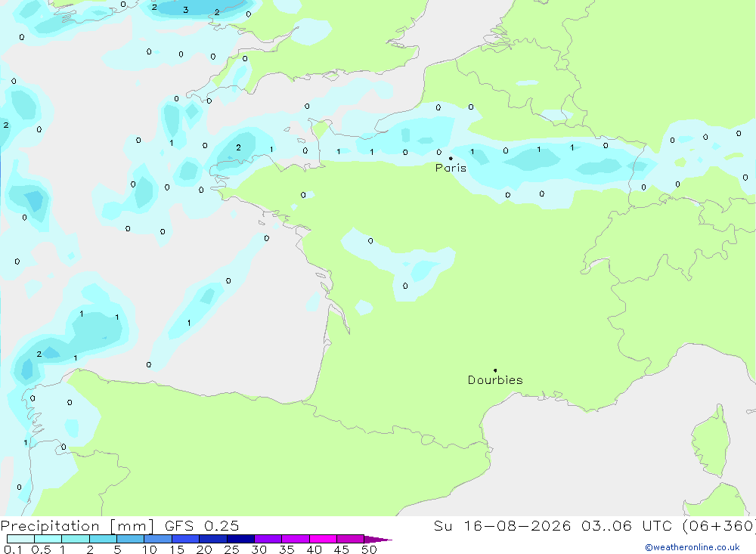Click the '25' legend scale label
756x554 pixels.
232,549
